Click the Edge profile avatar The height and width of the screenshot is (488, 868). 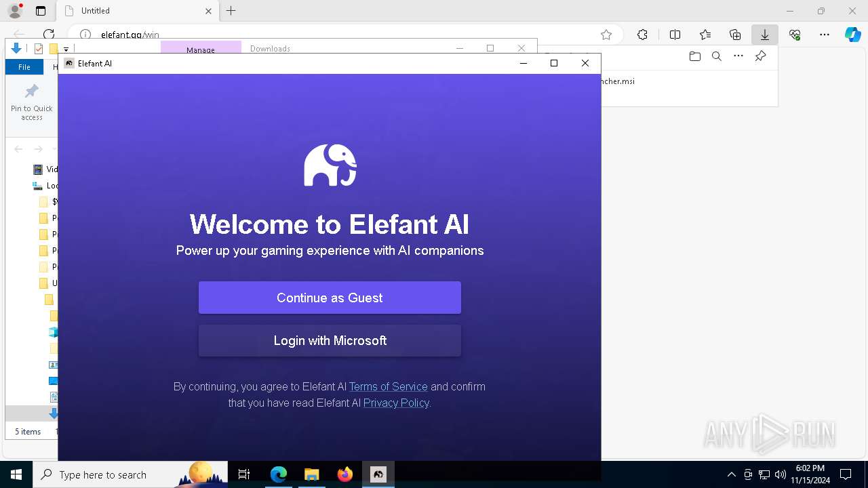15,11
